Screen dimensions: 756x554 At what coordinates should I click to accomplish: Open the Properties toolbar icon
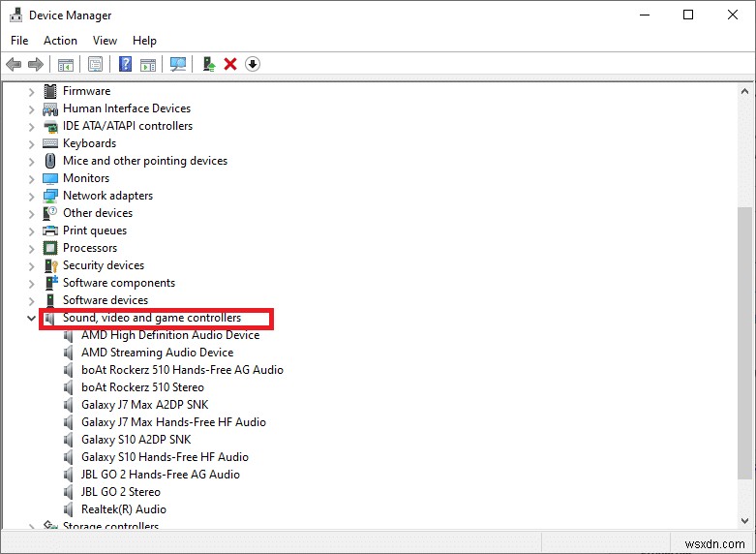pyautogui.click(x=96, y=64)
